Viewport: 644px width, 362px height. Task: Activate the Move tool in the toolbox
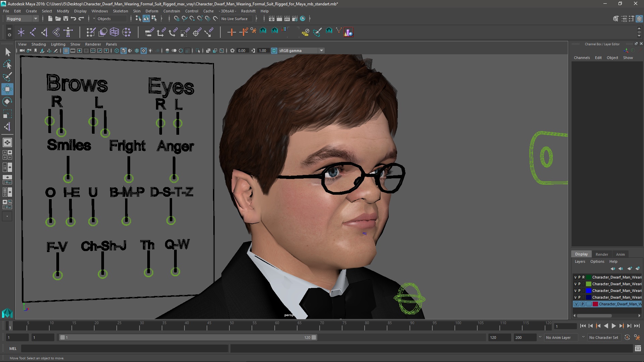click(7, 89)
